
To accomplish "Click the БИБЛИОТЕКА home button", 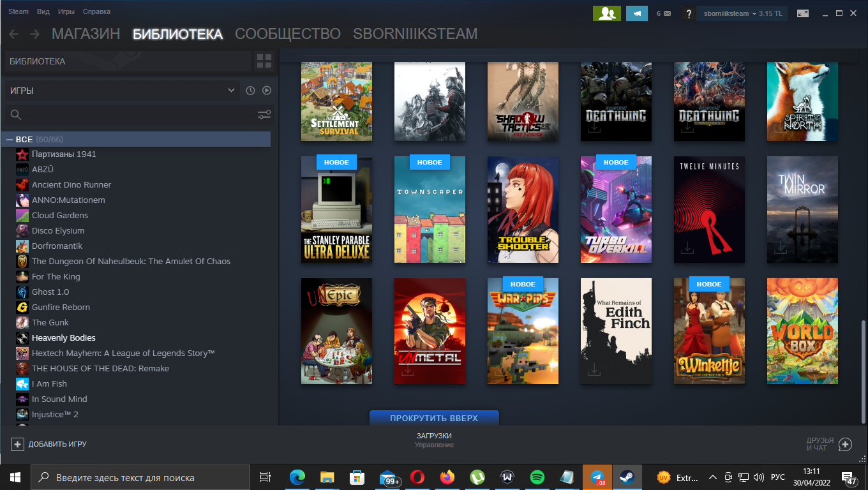I will [x=128, y=61].
